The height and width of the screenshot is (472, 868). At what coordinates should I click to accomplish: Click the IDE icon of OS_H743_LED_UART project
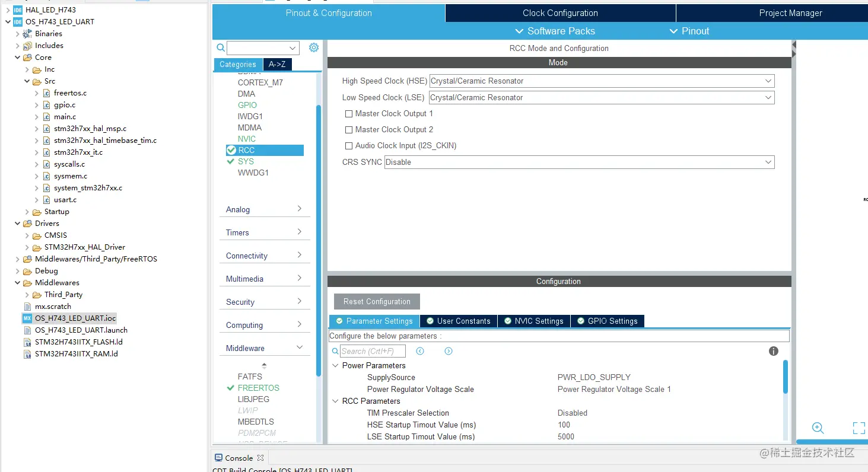pyautogui.click(x=18, y=22)
